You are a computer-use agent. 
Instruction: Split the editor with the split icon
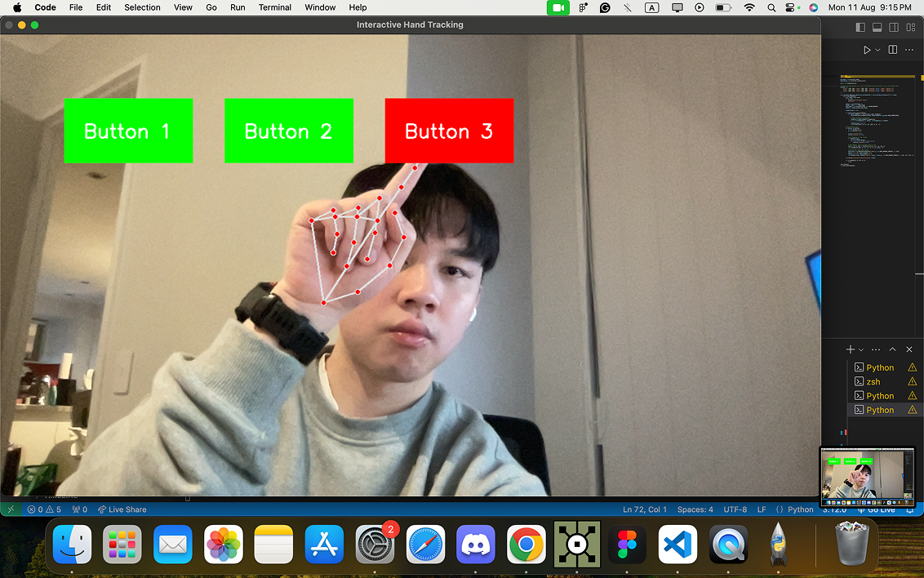893,50
